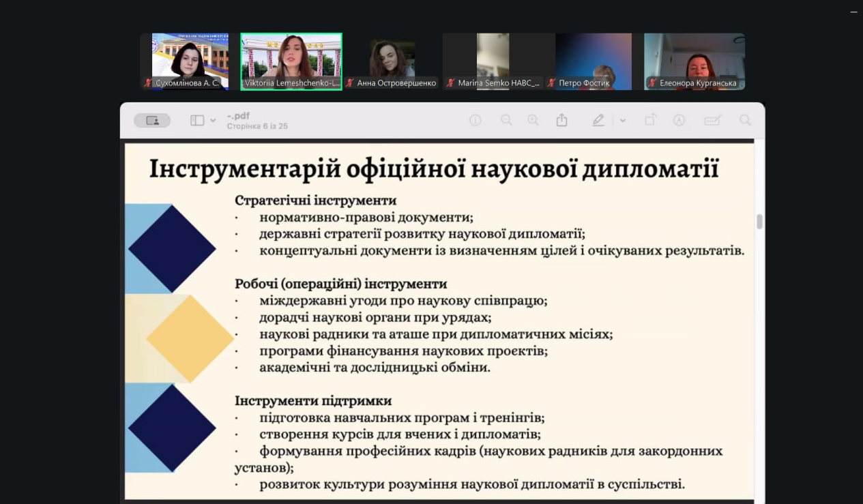Zoom out using the minus magnifier icon
Screen dimensions: 863x504
pyautogui.click(x=506, y=120)
